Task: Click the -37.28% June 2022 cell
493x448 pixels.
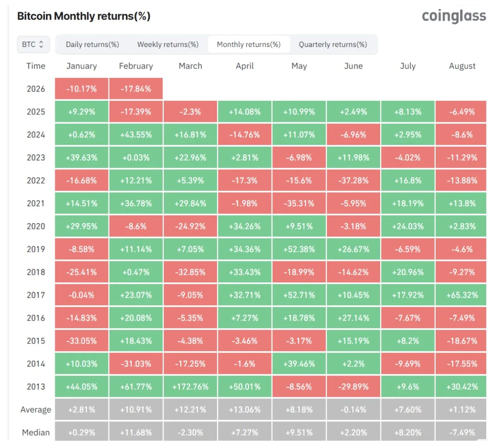Action: pyautogui.click(x=354, y=180)
